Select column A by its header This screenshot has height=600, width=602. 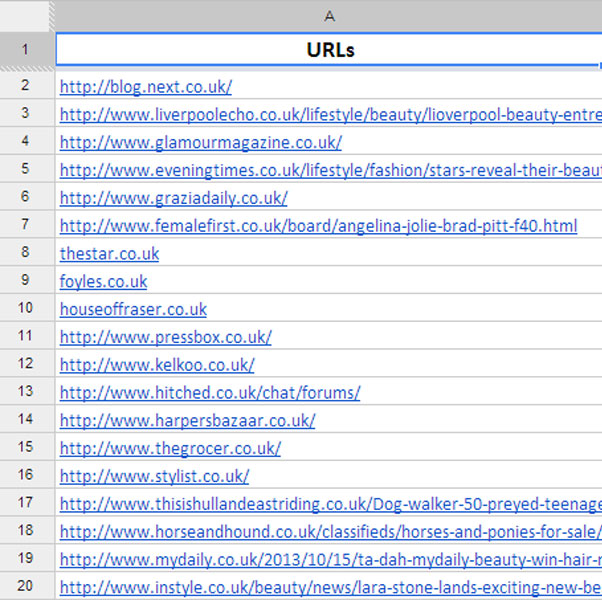tap(328, 15)
